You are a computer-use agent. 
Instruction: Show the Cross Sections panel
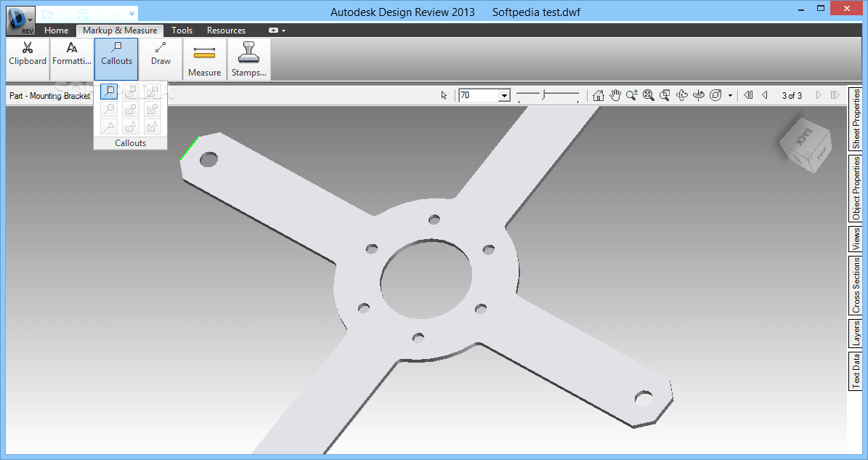pos(856,286)
